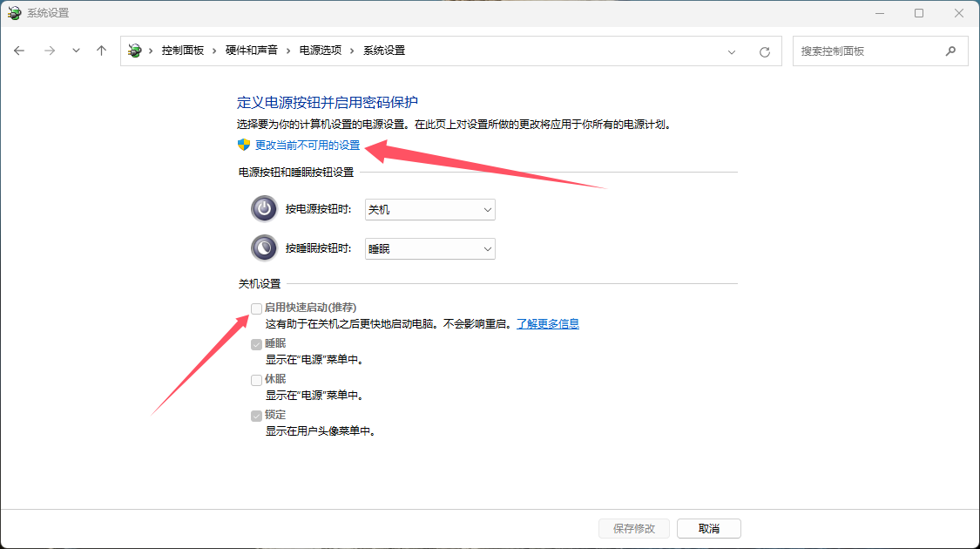The width and height of the screenshot is (980, 549).
Task: Click the sleep button moon icon
Action: [x=264, y=248]
